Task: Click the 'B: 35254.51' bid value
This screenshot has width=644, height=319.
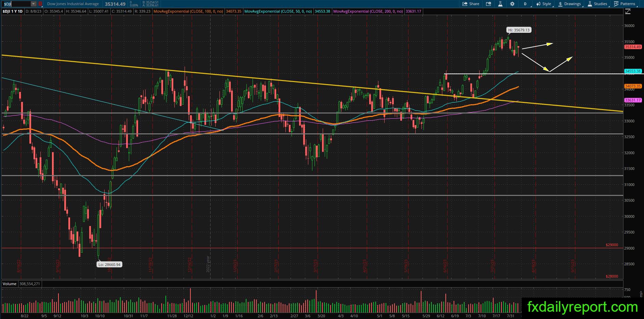Action: pos(151,2)
